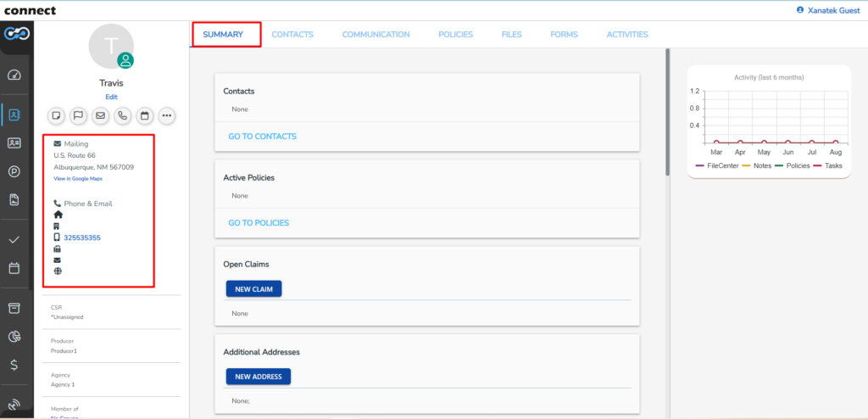Open the satellite dish icon in sidebar

15,405
